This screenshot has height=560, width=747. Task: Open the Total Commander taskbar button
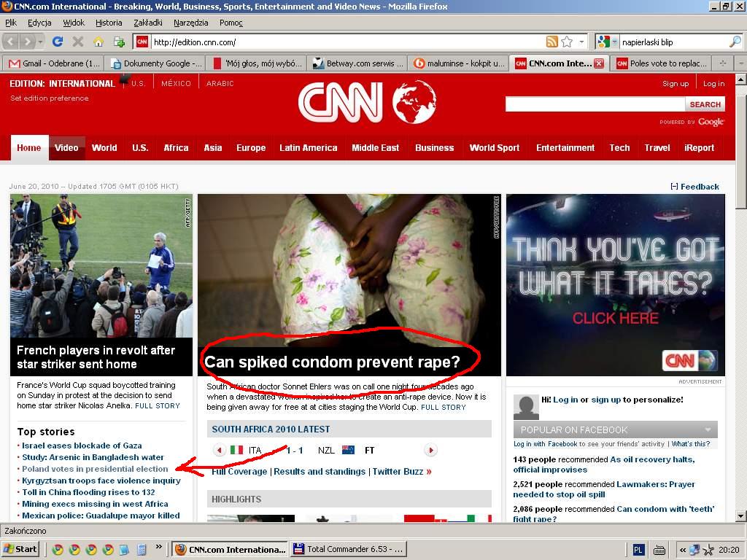(348, 550)
